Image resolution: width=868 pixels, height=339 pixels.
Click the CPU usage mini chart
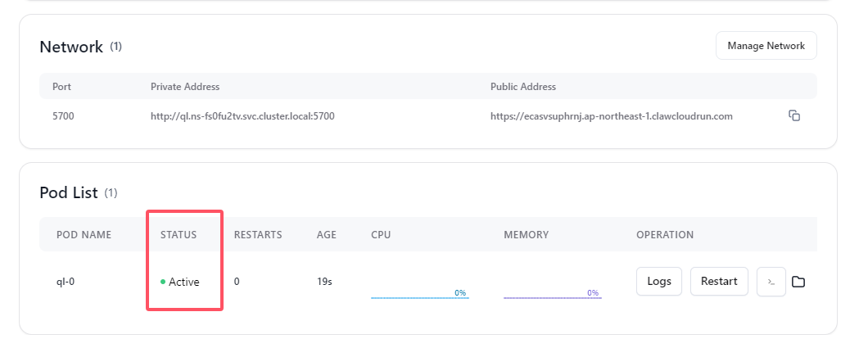(419, 293)
